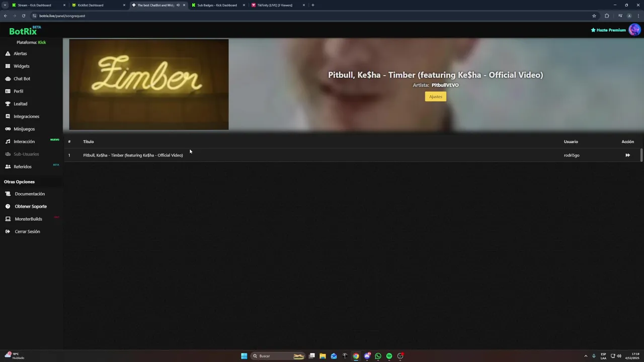This screenshot has width=644, height=362.
Task: Open File Explorer from taskbar
Action: 323,356
